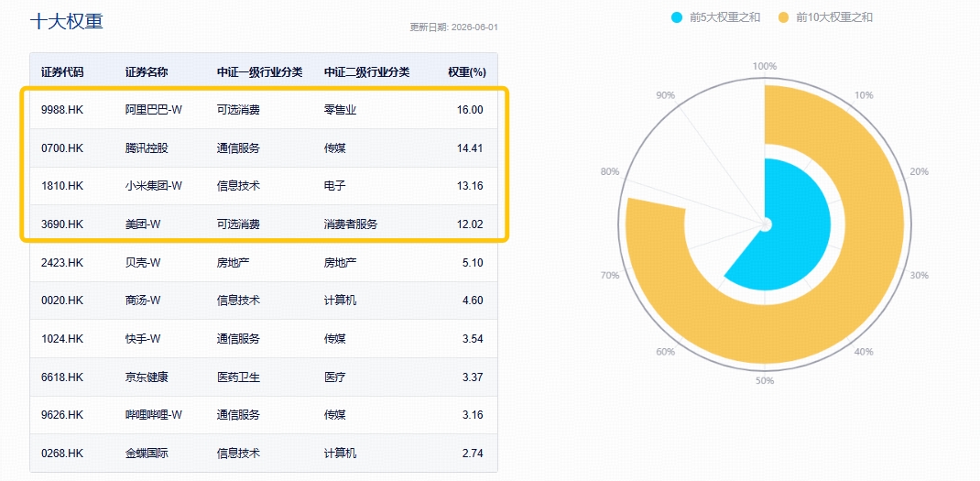Click the 5.10 weight value
This screenshot has width=980, height=481.
(x=473, y=263)
